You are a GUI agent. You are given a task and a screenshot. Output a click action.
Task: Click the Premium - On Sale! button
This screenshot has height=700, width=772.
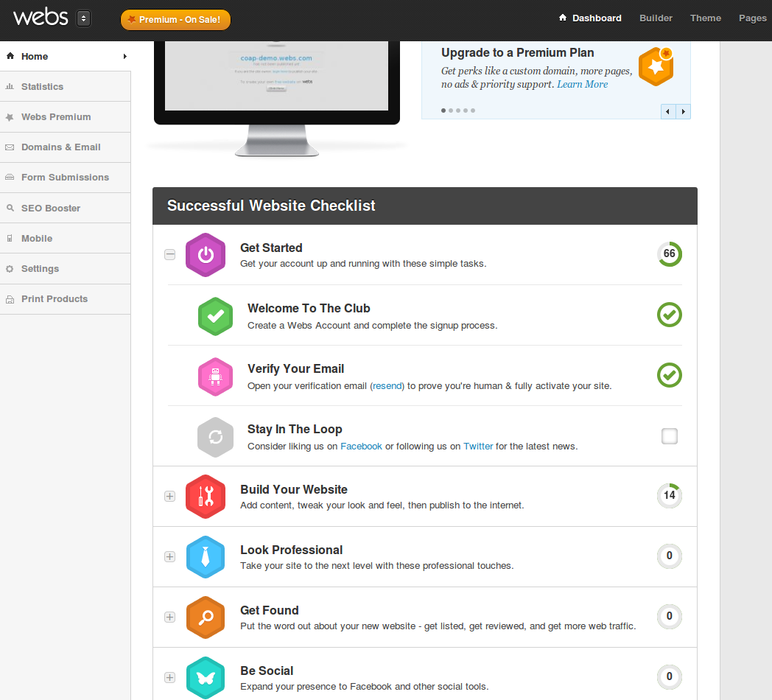coord(175,20)
